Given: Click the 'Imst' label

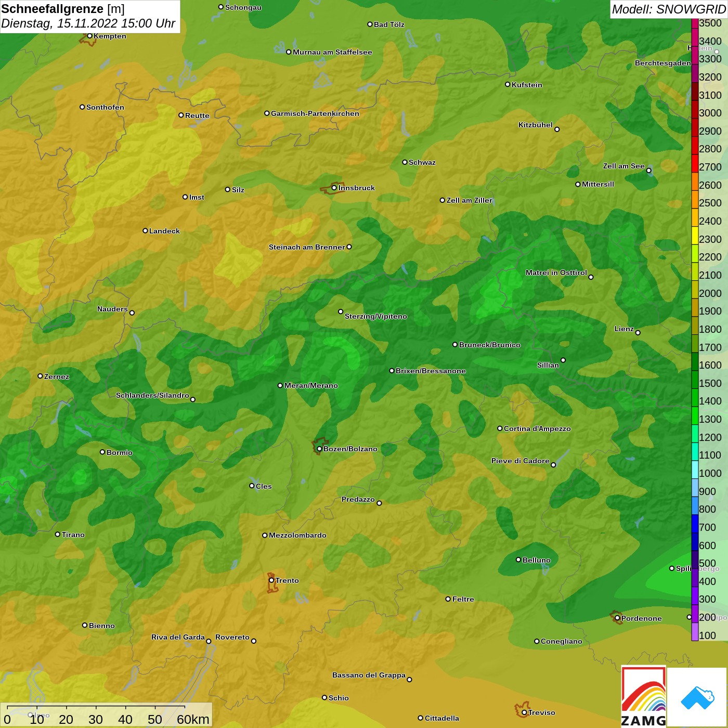Looking at the screenshot, I should [x=197, y=197].
